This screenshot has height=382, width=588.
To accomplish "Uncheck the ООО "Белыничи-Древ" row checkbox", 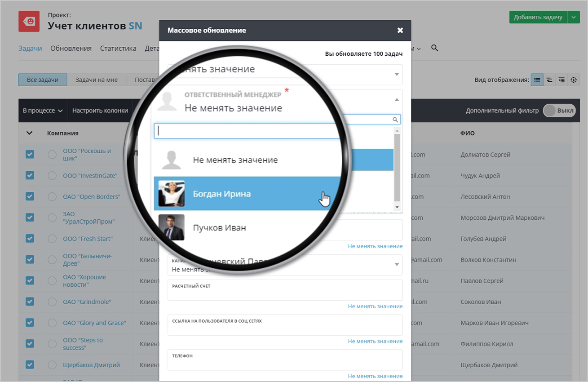I will [30, 259].
